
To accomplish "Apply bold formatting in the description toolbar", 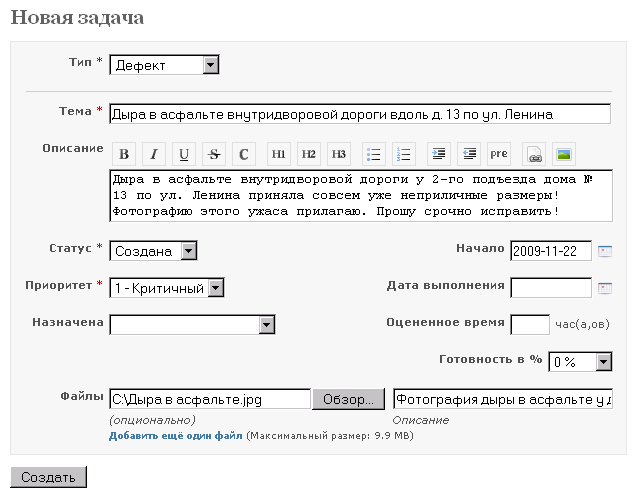I will click(x=124, y=154).
